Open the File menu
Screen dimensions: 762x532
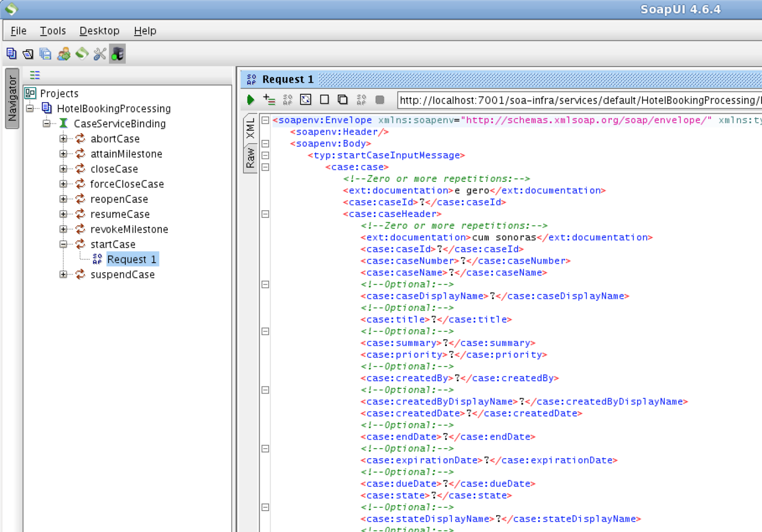pyautogui.click(x=19, y=31)
